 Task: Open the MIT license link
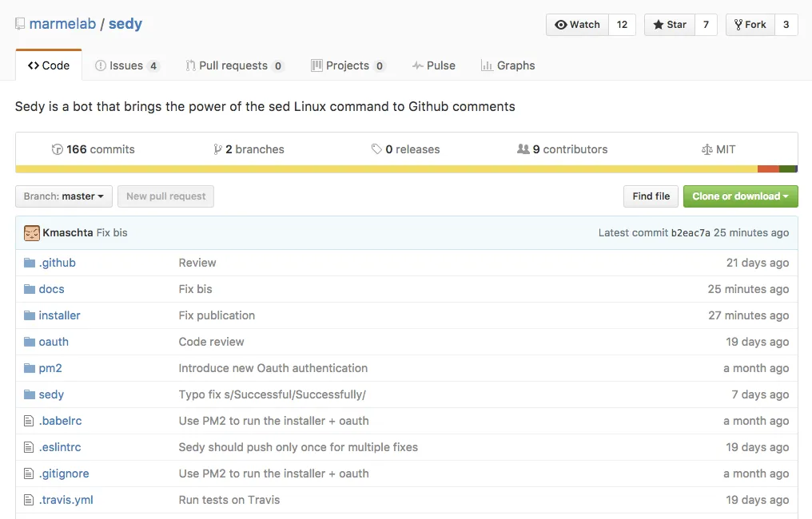click(718, 149)
